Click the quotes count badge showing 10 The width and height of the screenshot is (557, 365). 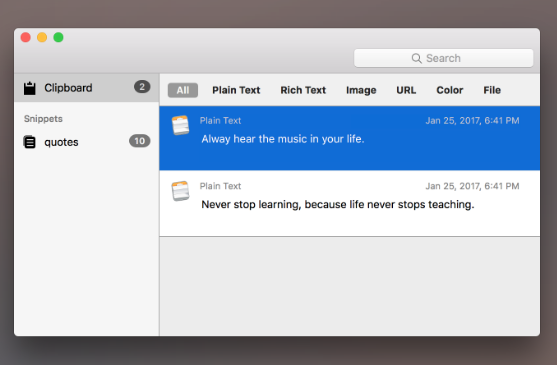point(140,141)
